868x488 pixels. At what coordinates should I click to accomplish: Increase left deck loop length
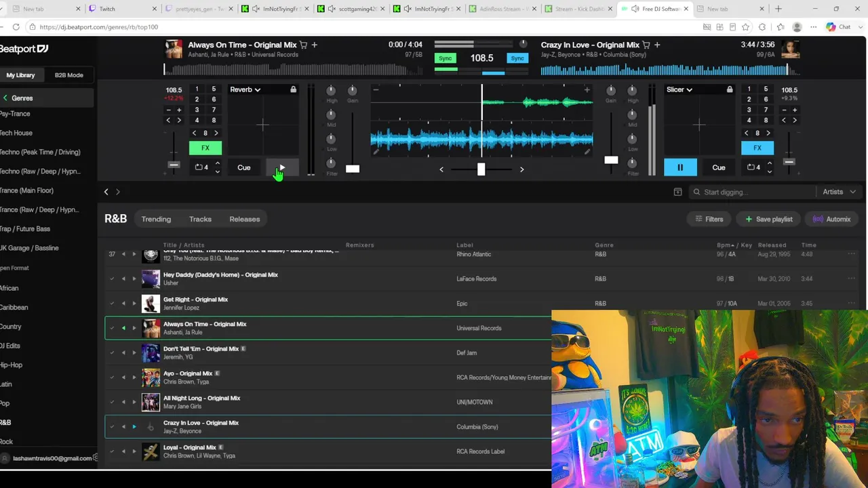(217, 163)
